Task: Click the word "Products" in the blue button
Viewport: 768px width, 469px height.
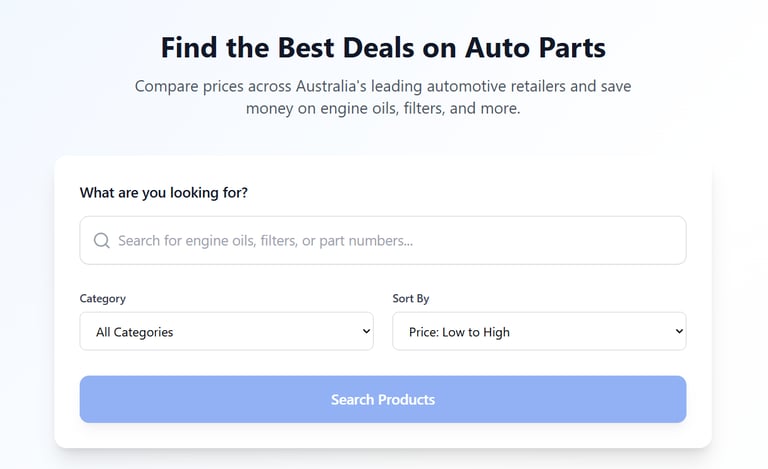Action: (406, 399)
